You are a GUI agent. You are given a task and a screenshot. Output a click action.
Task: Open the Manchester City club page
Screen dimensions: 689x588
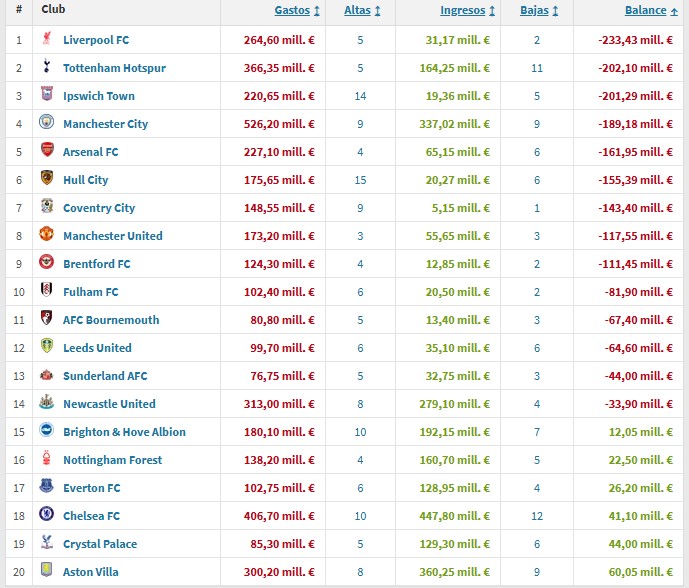tap(105, 124)
